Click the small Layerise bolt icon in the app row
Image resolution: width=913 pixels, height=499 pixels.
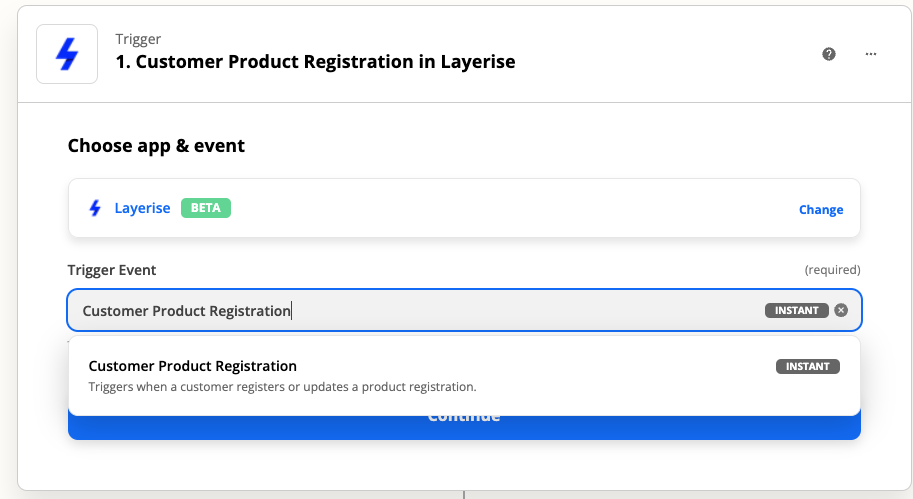pyautogui.click(x=96, y=209)
